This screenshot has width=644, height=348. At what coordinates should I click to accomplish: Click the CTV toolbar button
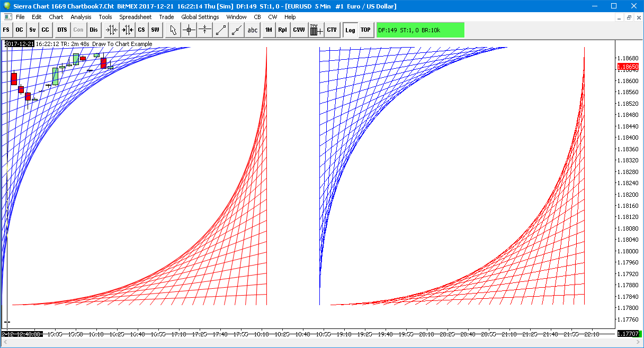[332, 30]
